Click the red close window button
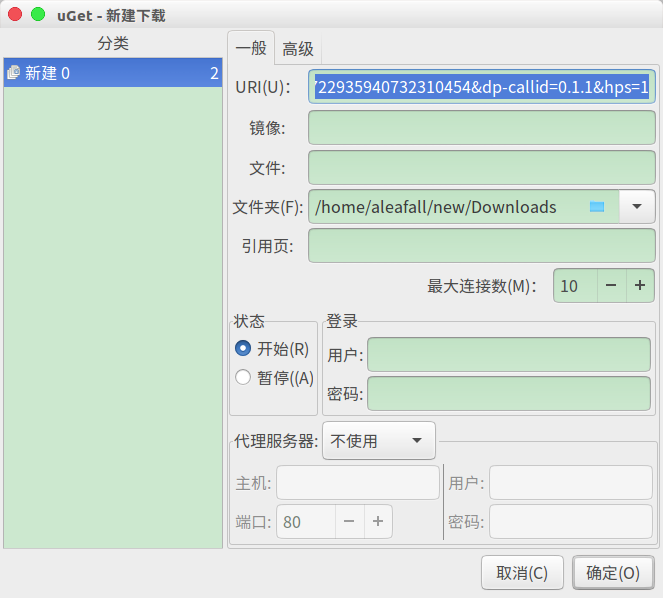Image resolution: width=663 pixels, height=598 pixels. coord(15,14)
